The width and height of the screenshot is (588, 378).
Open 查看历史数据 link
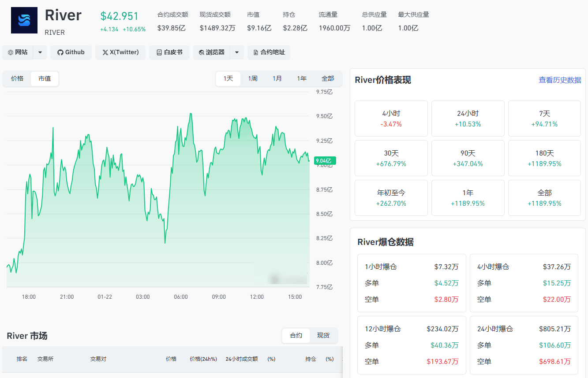[560, 80]
